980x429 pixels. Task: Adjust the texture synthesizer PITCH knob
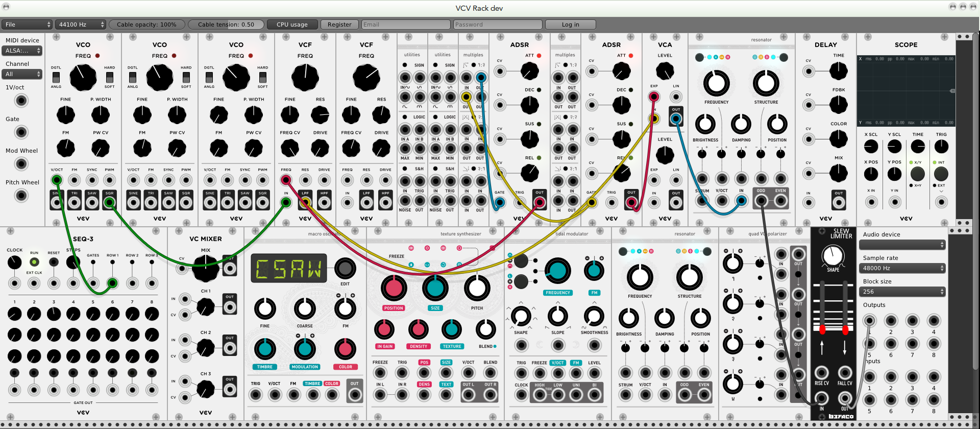[477, 288]
